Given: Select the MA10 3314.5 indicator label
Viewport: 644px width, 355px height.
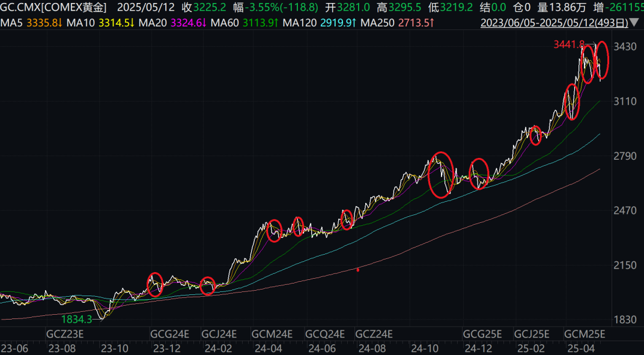Looking at the screenshot, I should (101, 23).
